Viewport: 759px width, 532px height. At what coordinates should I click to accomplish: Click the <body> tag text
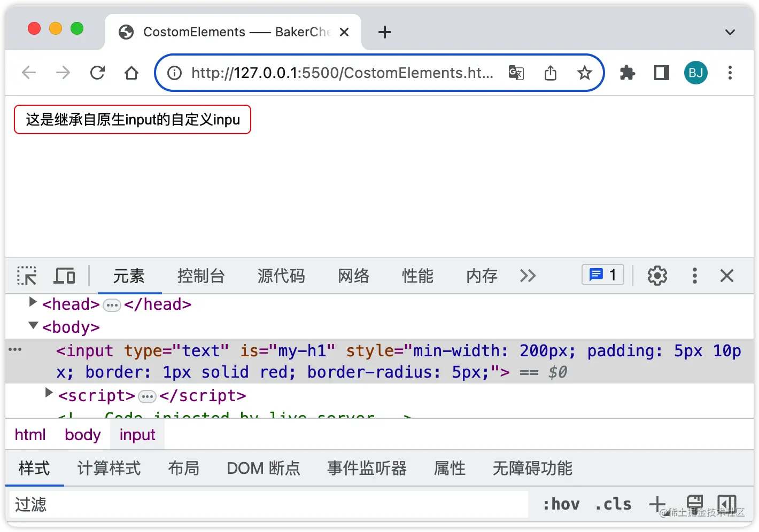71,327
